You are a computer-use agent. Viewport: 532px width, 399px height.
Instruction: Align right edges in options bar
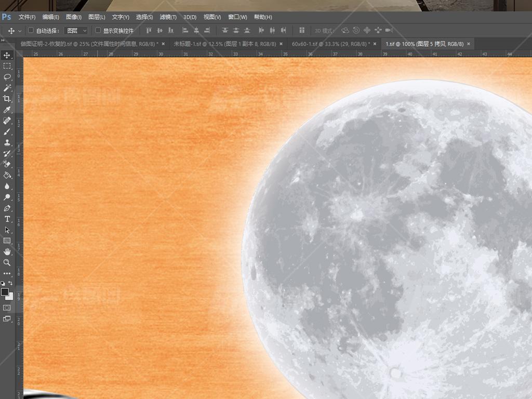point(207,31)
